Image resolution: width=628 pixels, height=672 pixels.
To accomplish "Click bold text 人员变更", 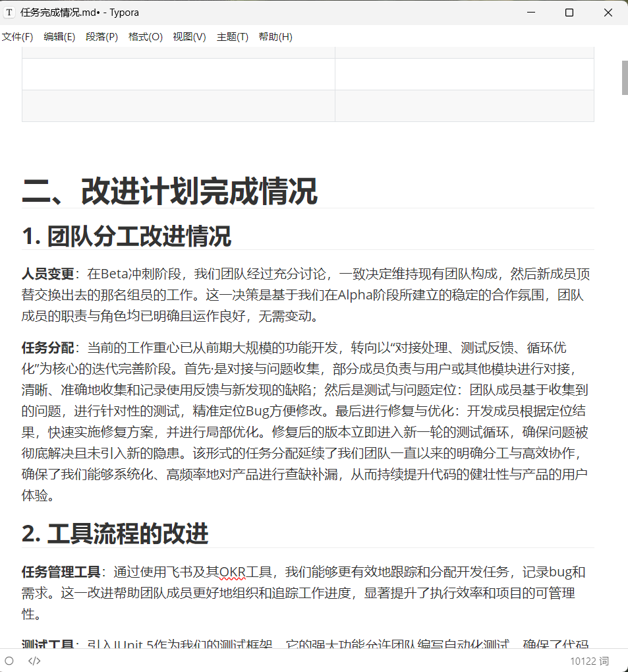I will coord(48,274).
